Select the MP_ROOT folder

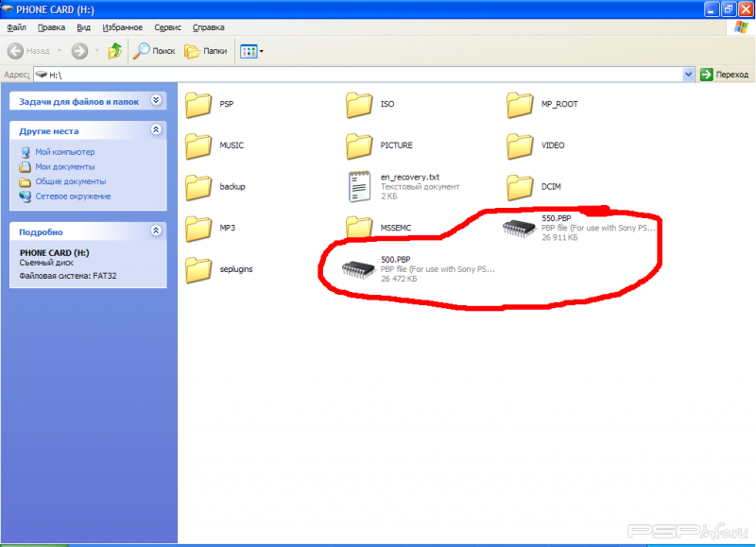point(520,104)
